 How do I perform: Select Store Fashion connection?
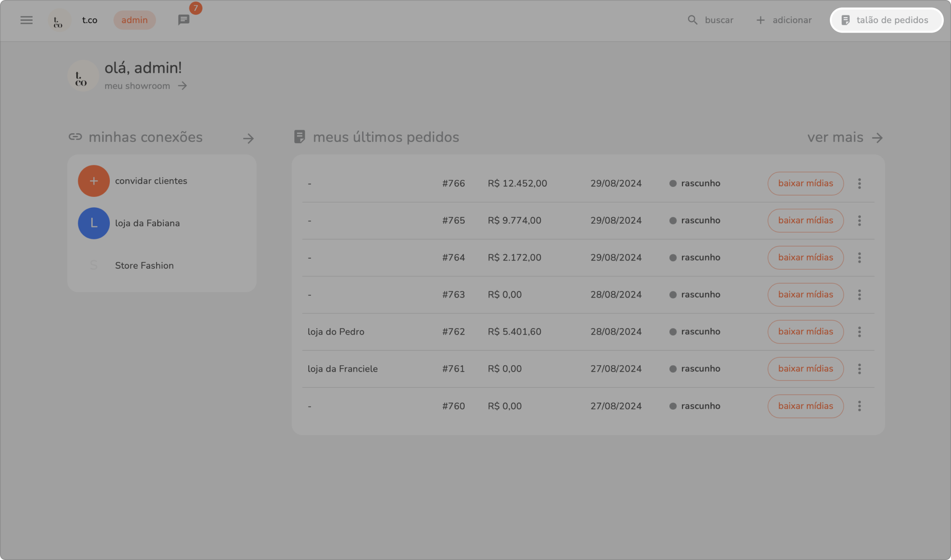tap(144, 266)
